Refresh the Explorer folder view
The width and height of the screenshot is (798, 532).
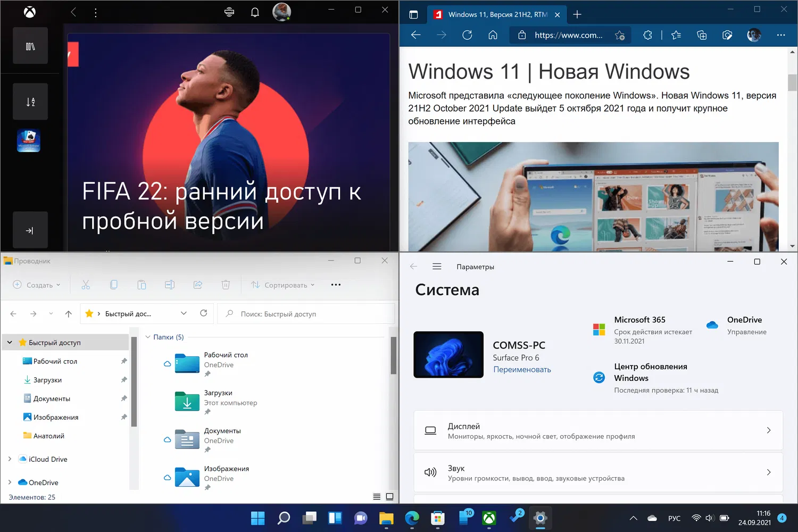[203, 313]
